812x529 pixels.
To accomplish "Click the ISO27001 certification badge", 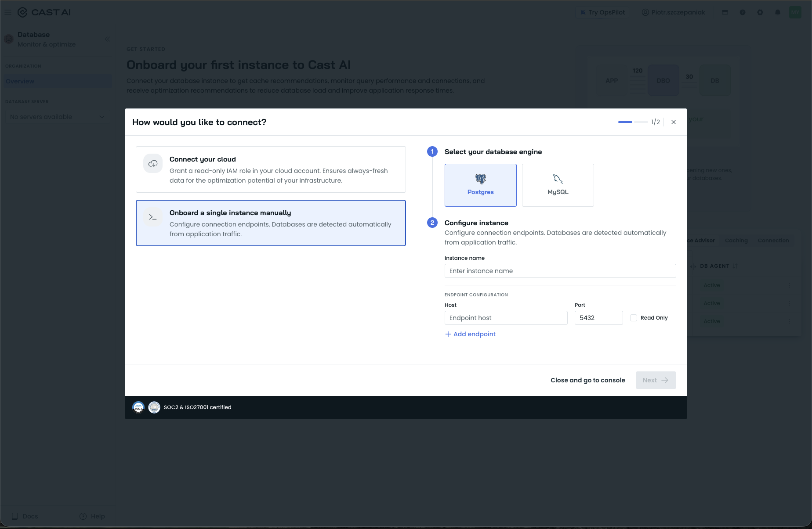I will (154, 407).
